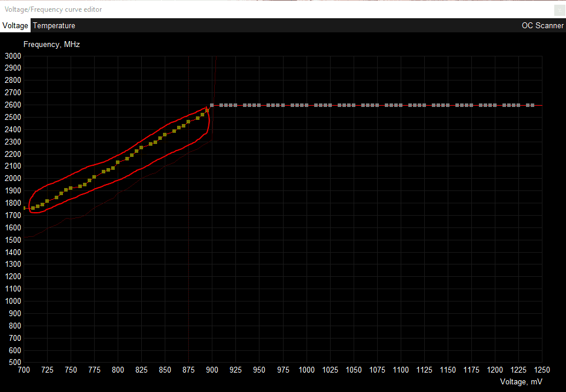The height and width of the screenshot is (392, 566).
Task: Start the OC Scanner
Action: click(542, 26)
